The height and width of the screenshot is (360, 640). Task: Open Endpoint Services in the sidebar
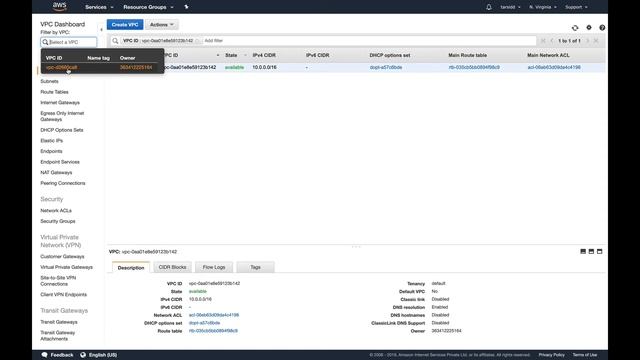[60, 162]
